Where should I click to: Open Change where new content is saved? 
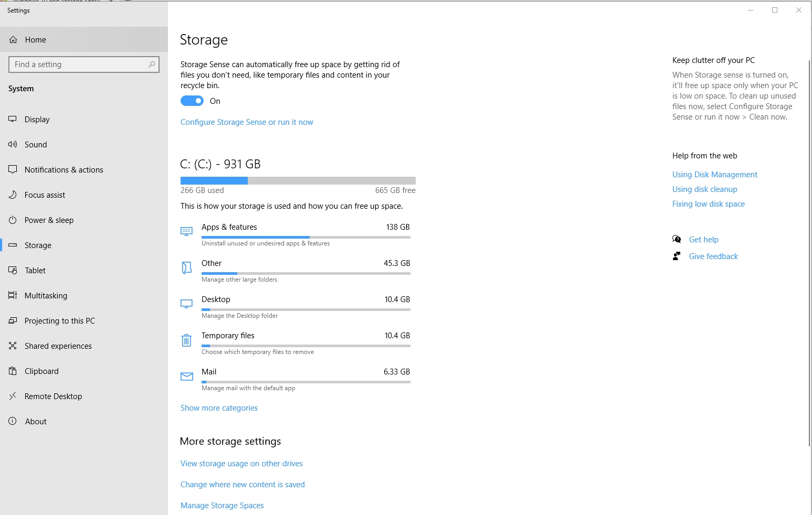coord(242,484)
